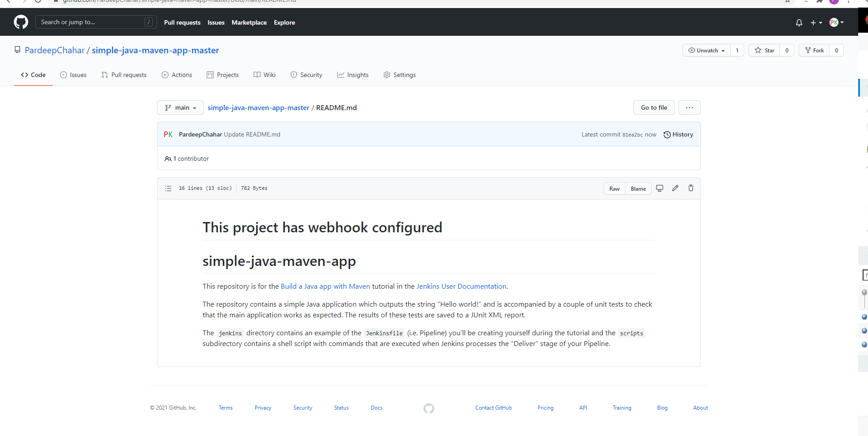Follow the Build a Java app with Maven link
868x436 pixels.
[325, 286]
